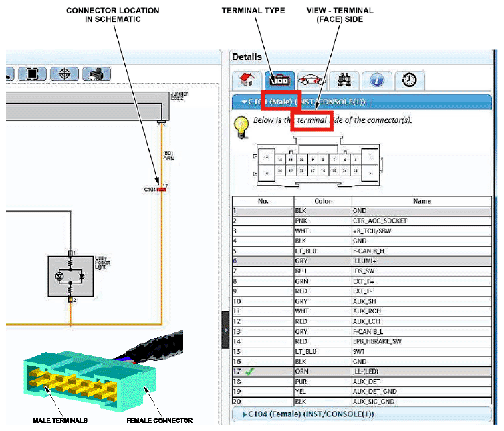Select the Utility Pocket Light component
This screenshot has height=431, width=504.
70,276
